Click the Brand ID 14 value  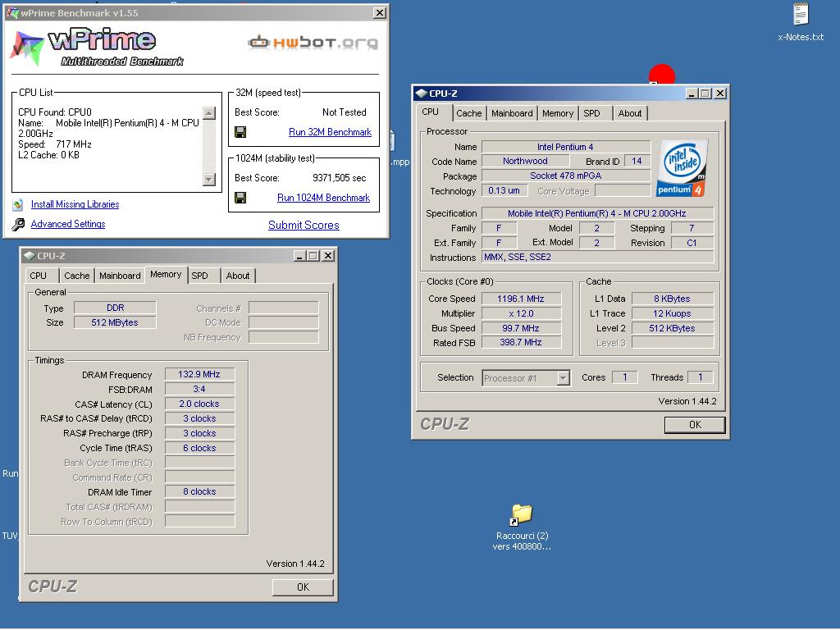[637, 161]
